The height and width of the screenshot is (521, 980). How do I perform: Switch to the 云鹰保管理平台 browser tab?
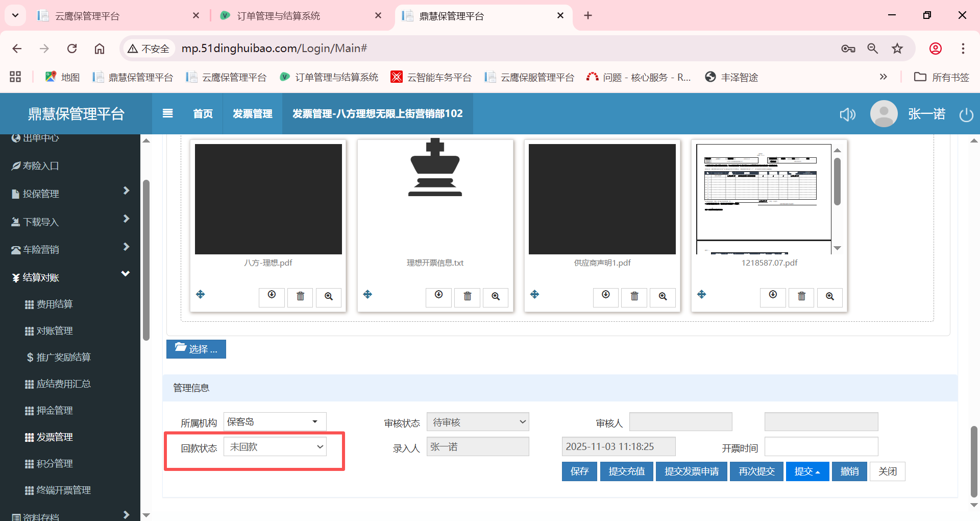click(118, 16)
